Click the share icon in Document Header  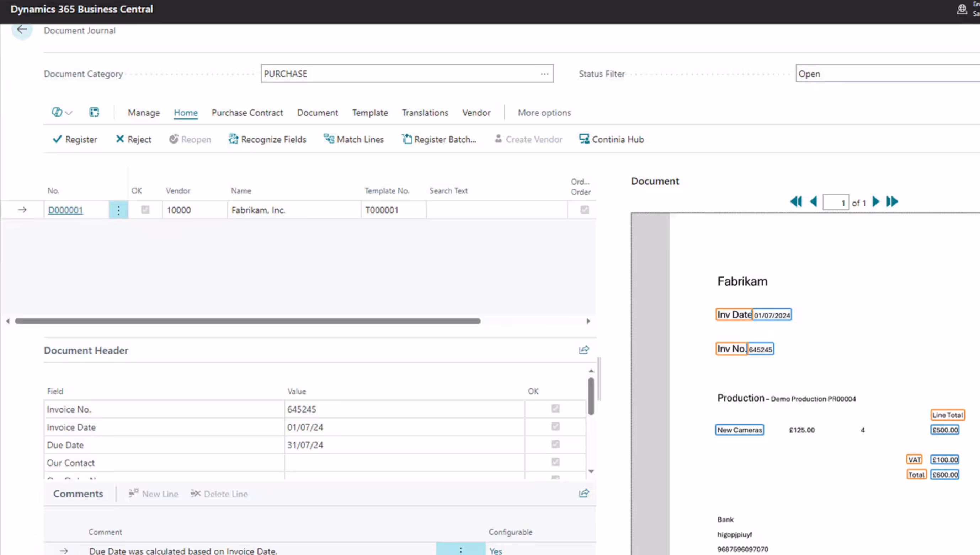584,350
